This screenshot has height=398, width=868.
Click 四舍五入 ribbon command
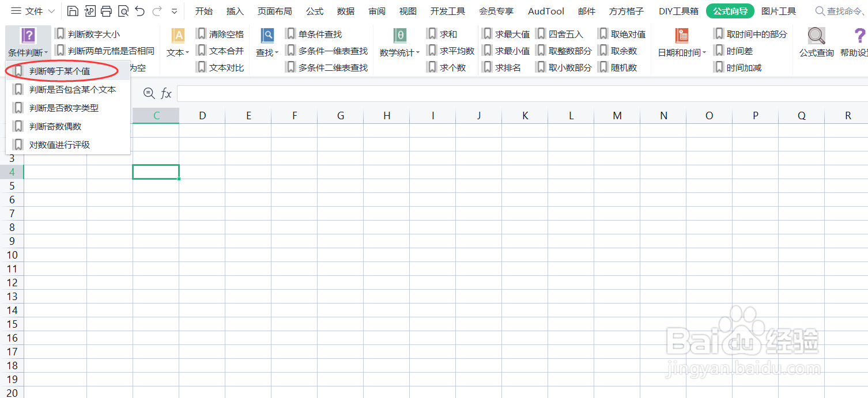pyautogui.click(x=560, y=35)
